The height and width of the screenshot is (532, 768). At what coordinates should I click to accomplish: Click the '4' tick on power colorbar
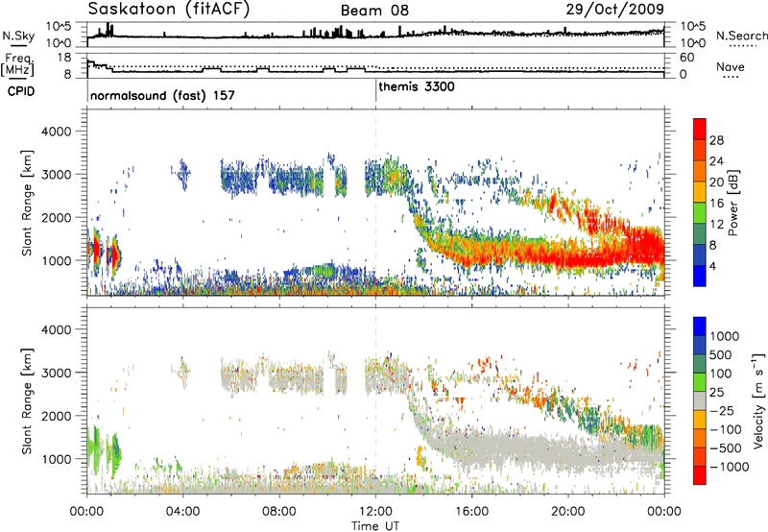point(712,266)
